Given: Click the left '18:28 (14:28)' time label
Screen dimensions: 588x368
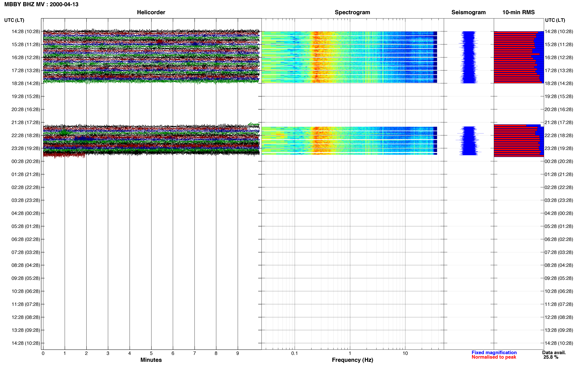Looking at the screenshot, I should 26,83.
